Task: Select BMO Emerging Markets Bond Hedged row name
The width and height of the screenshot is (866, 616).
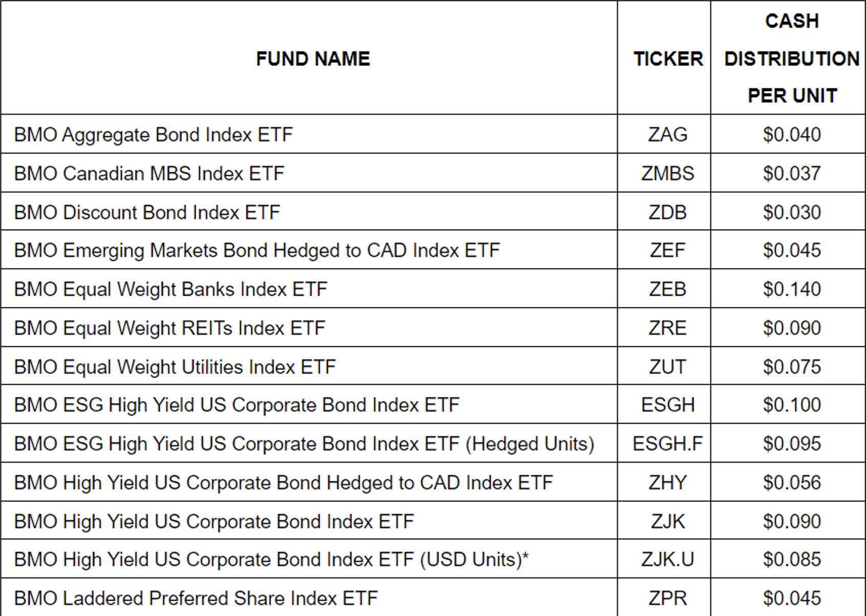Action: [x=257, y=250]
